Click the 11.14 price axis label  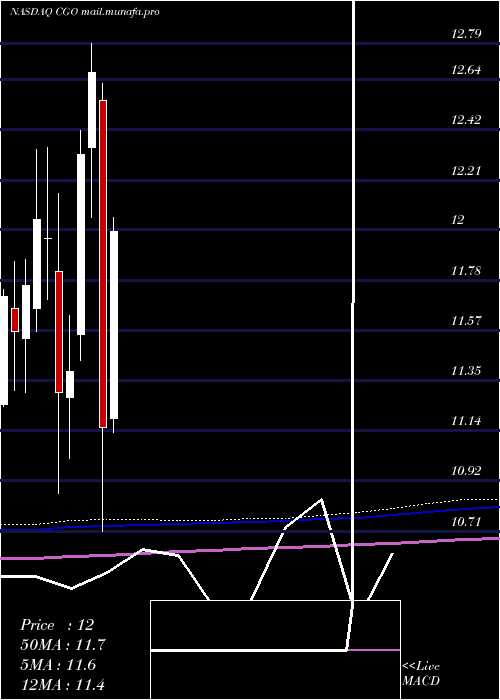466,421
